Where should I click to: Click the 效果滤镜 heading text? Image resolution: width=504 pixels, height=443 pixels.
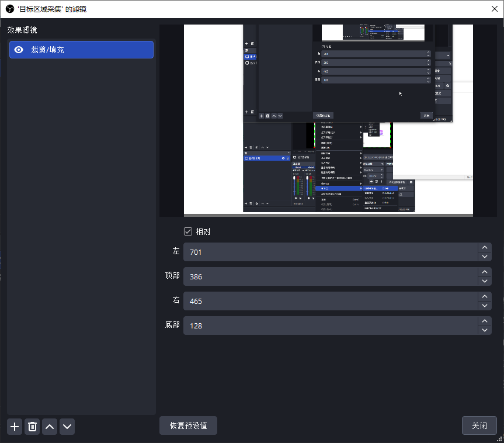click(x=22, y=30)
